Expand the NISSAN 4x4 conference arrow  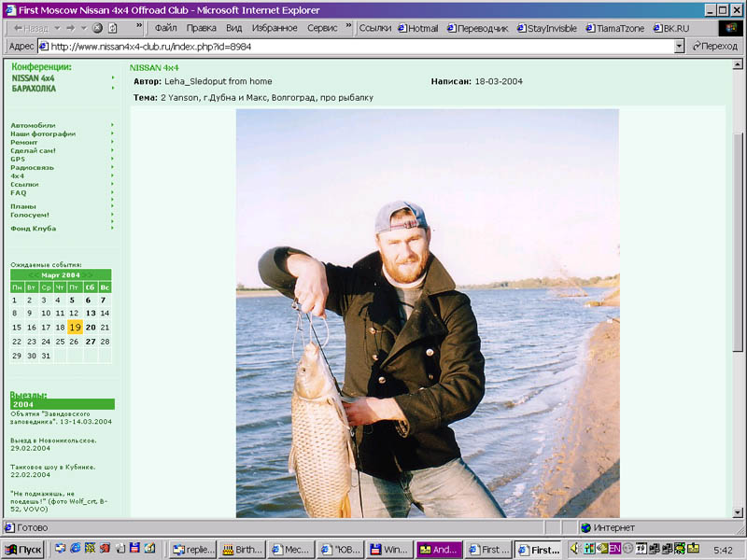tap(113, 77)
